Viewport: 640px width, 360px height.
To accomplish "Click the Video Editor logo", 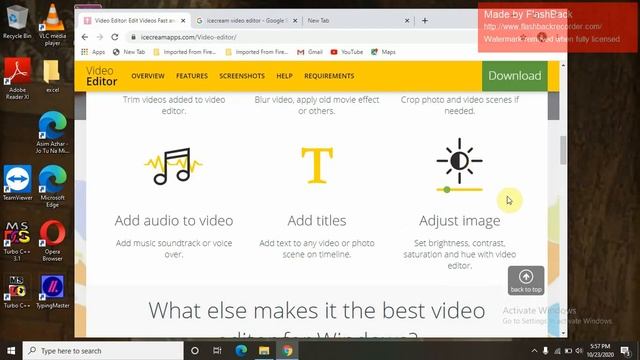I will pyautogui.click(x=101, y=76).
